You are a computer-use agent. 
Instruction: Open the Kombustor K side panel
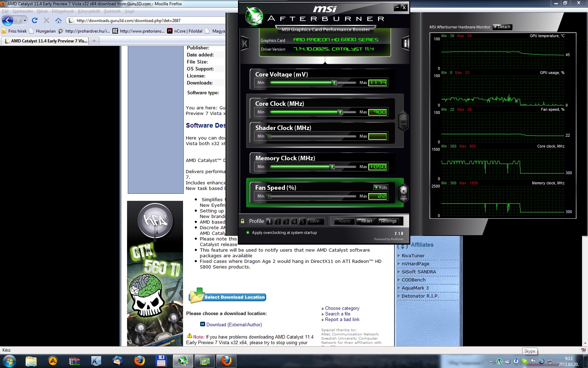(245, 43)
